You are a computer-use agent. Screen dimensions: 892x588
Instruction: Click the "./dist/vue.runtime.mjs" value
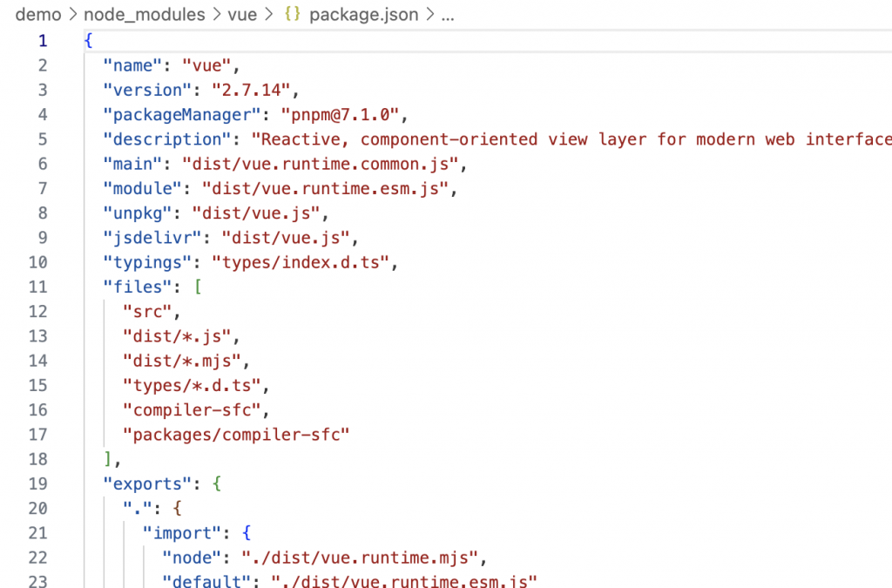pyautogui.click(x=361, y=558)
